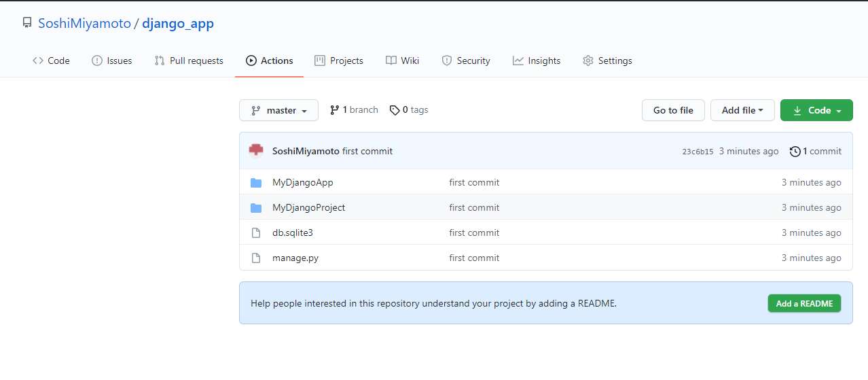Open 'first commit' message in MyDjangoProject row
Viewport: 868px width, 380px height.
click(474, 207)
